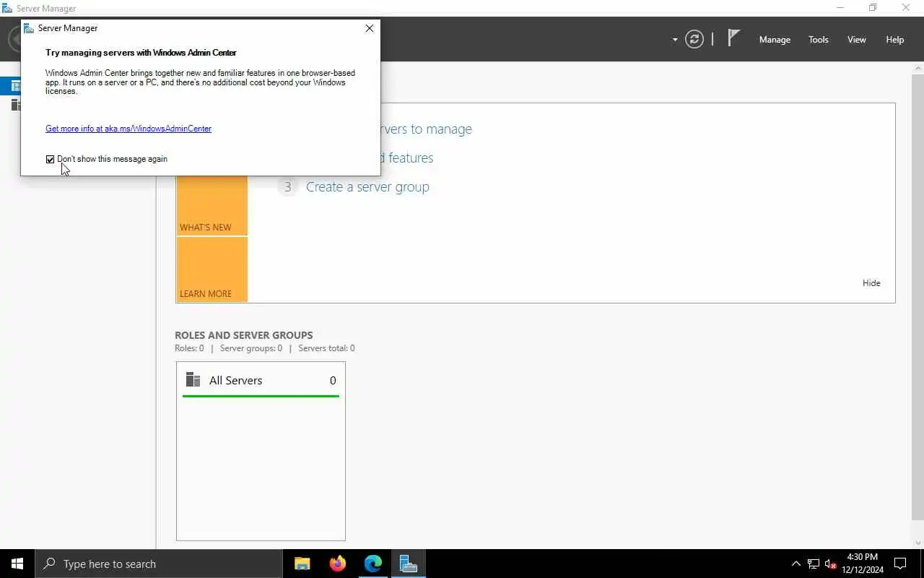The height and width of the screenshot is (578, 924).
Task: Click the muted volume tray icon
Action: coord(830,564)
